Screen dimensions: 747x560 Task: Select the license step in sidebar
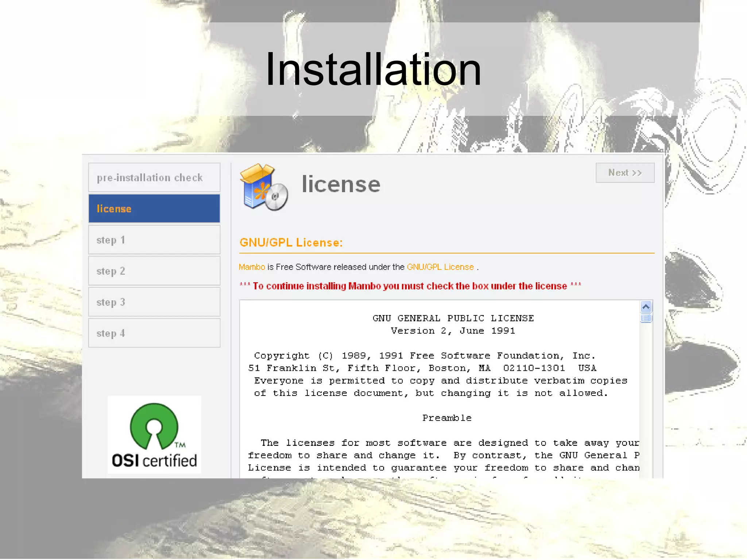pos(154,209)
